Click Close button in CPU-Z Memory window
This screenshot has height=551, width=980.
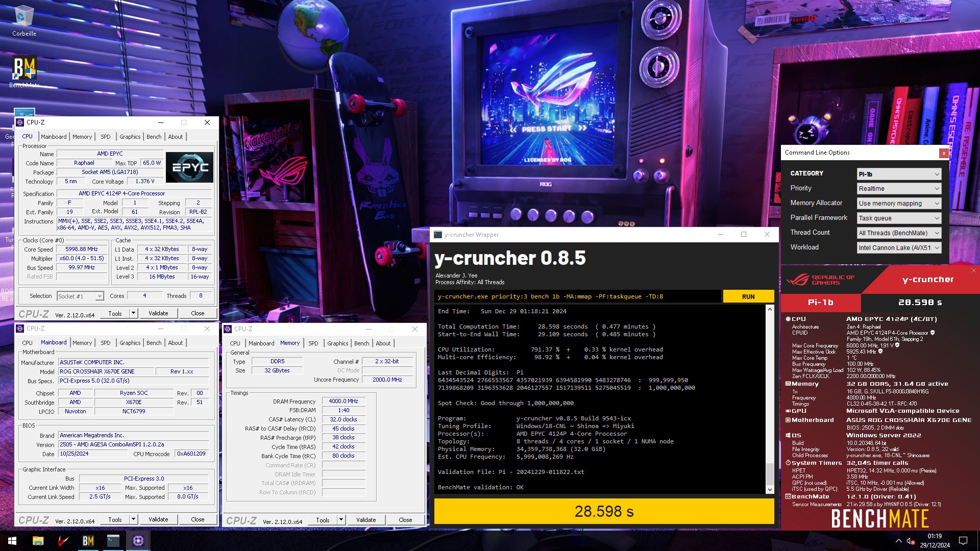(405, 520)
